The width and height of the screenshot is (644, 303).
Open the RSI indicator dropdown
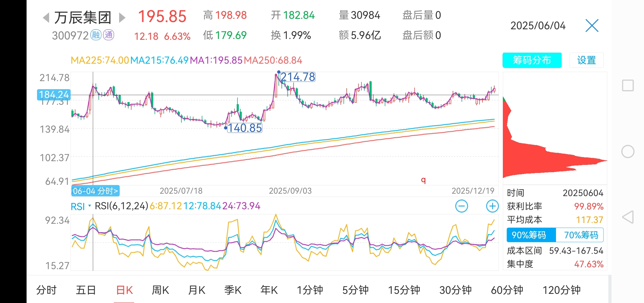point(80,206)
